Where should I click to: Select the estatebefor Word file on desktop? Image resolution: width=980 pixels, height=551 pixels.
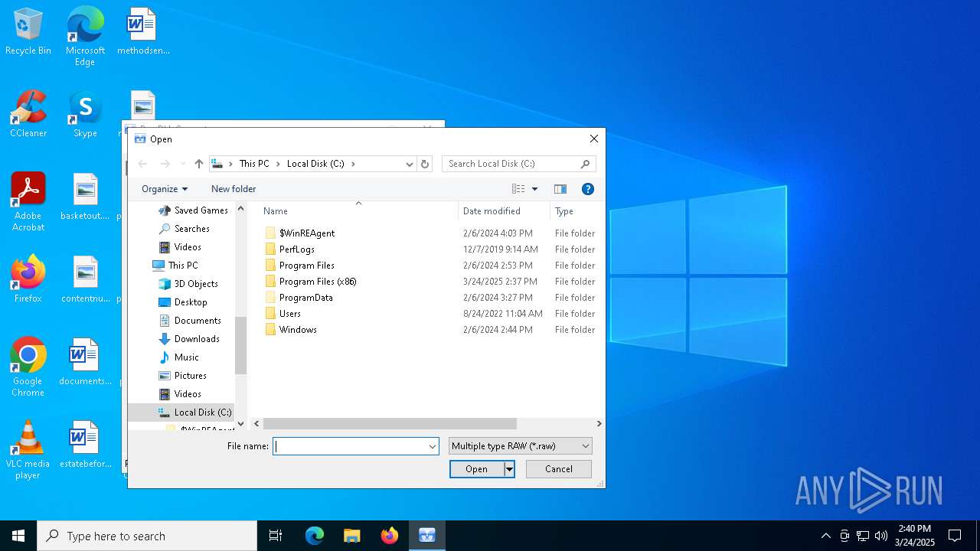coord(85,445)
